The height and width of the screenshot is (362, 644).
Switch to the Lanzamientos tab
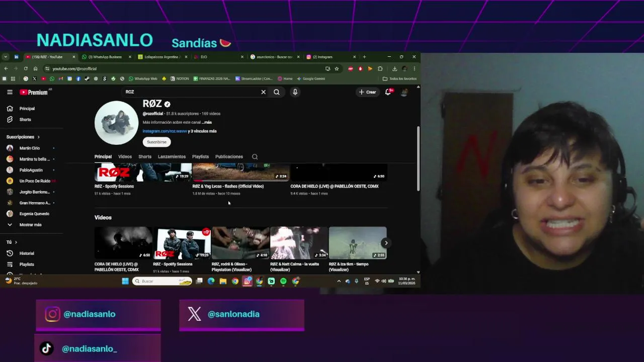(172, 157)
